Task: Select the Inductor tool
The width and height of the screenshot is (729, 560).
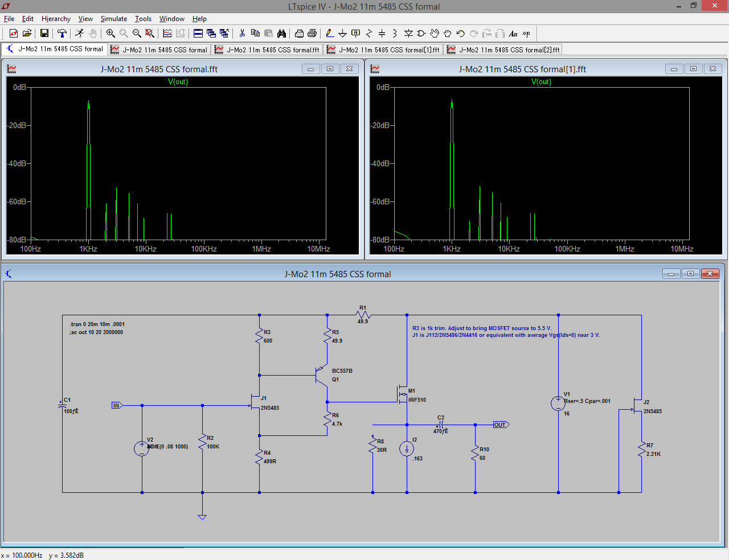Action: coord(395,34)
